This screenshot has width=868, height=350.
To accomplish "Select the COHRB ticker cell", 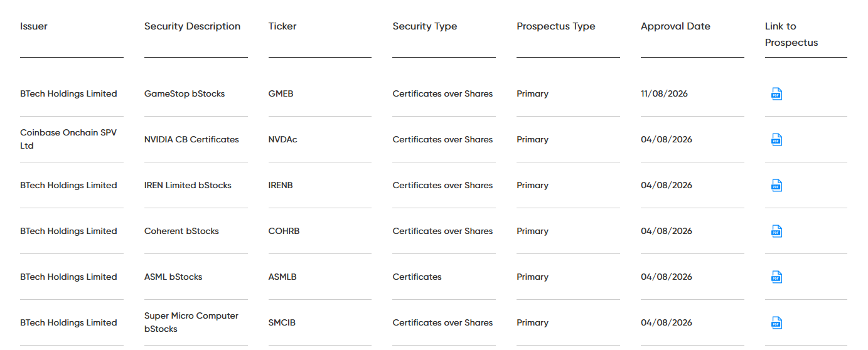I will (284, 231).
